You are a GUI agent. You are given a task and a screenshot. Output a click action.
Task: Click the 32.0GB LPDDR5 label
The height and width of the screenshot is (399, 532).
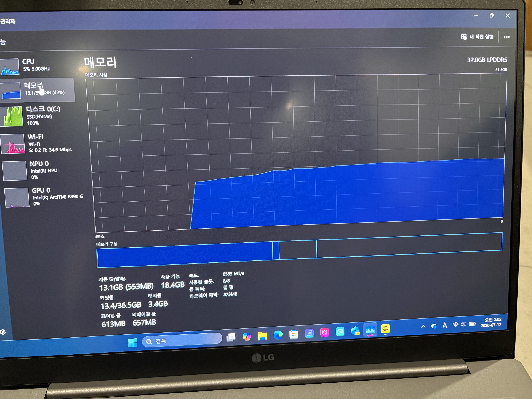[487, 60]
